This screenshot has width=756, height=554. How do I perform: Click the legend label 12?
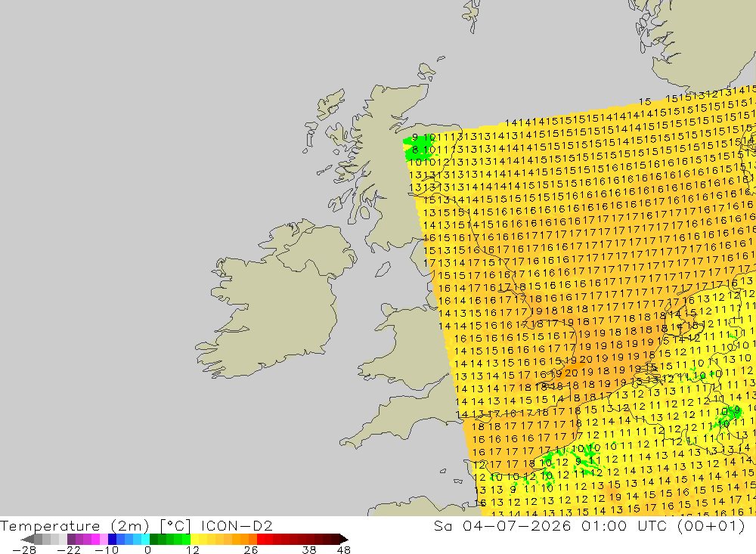[193, 550]
